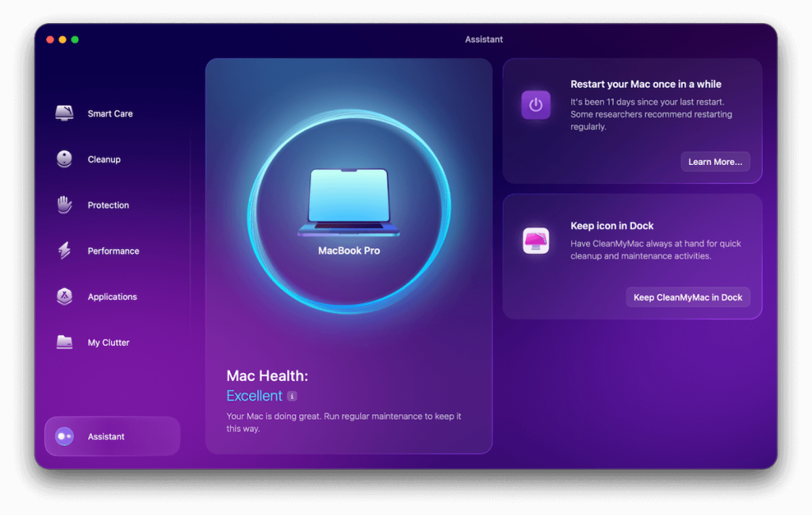812x515 pixels.
Task: Open Applications from the sidebar
Action: coord(112,296)
